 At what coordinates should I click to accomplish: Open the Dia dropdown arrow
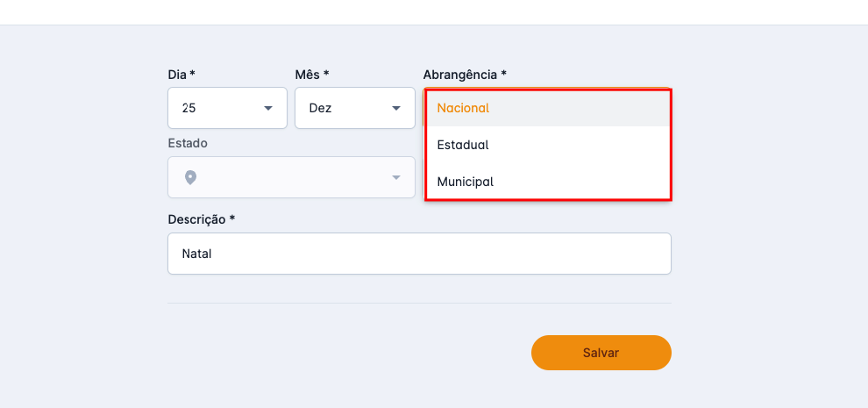tap(267, 109)
